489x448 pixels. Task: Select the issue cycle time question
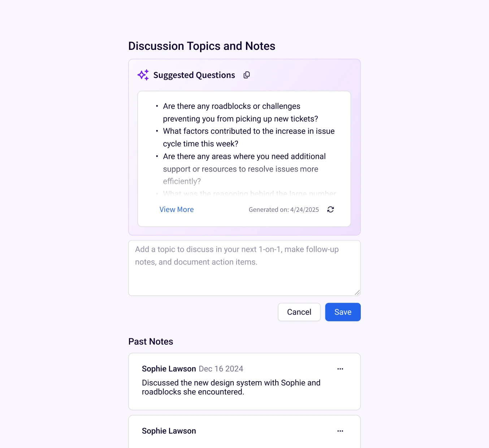point(248,137)
